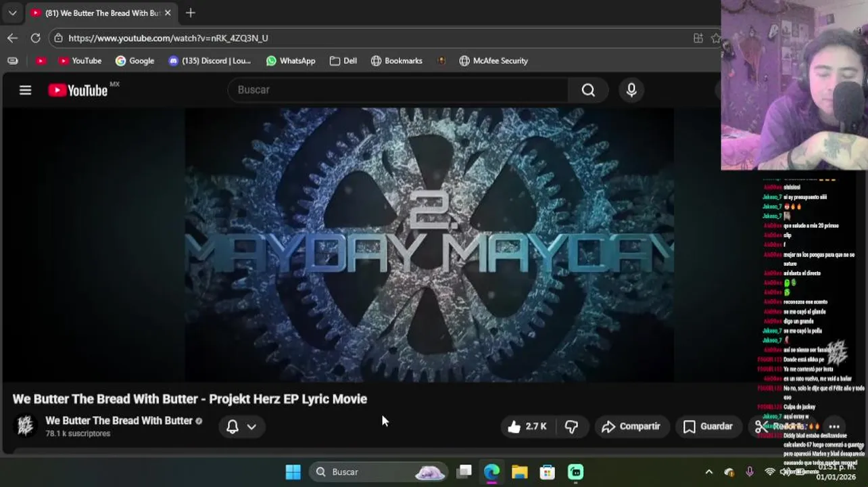
Task: Switch to Microsoft Edge on the taskbar
Action: click(491, 472)
